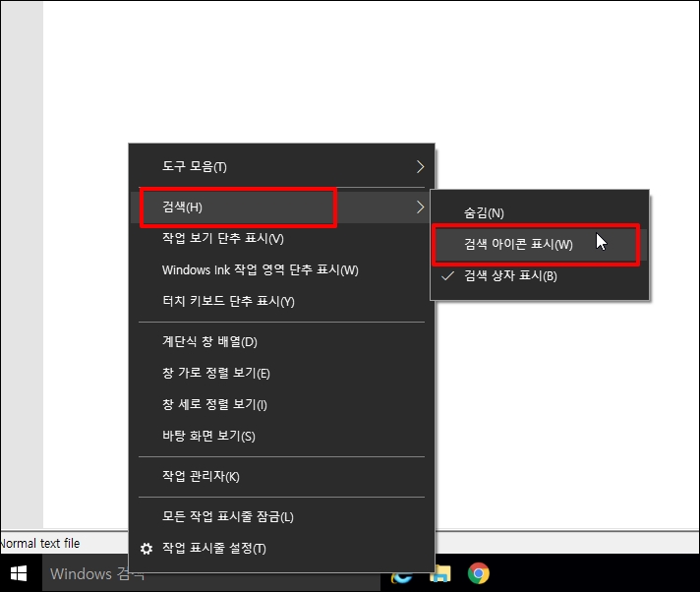The image size is (700, 592).
Task: Toggle 모든 작업 표시줄 잠금(L)
Action: coord(282,517)
